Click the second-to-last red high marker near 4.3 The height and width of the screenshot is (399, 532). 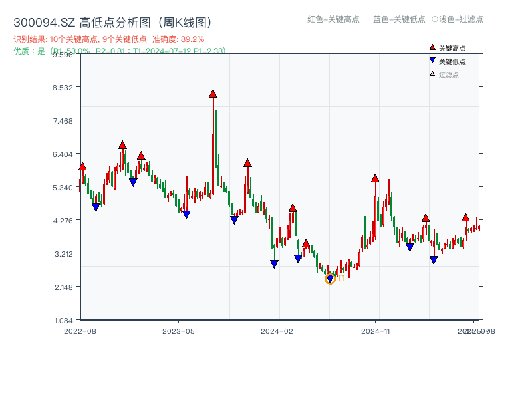point(426,218)
